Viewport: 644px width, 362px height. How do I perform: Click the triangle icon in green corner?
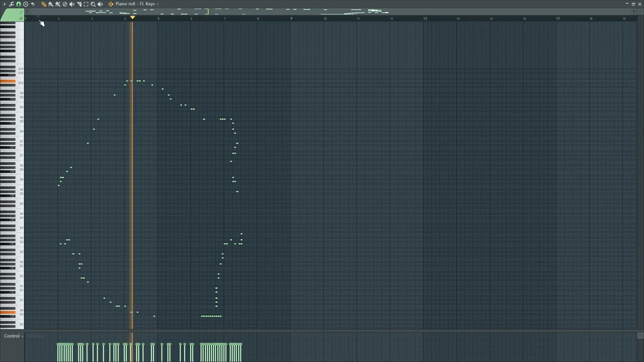tap(21, 18)
